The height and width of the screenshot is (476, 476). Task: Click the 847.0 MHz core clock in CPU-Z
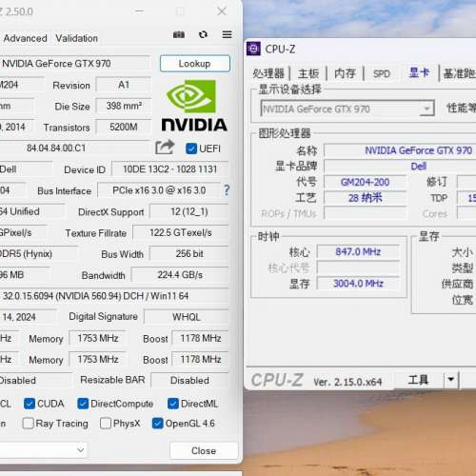point(358,252)
